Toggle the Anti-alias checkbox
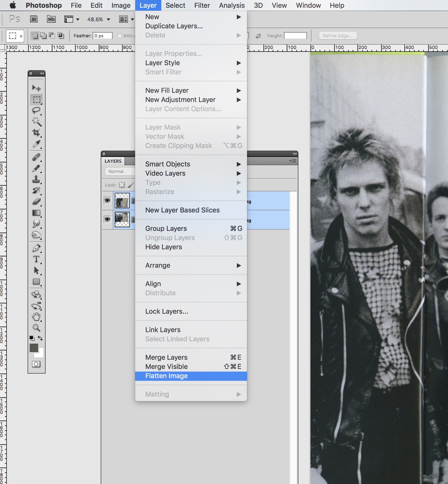 (x=120, y=36)
